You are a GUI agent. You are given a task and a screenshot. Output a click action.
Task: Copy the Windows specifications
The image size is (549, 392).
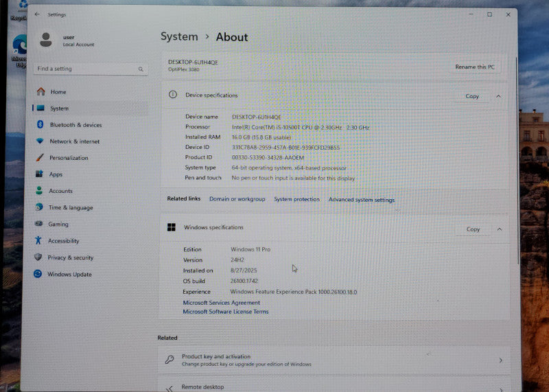473,229
